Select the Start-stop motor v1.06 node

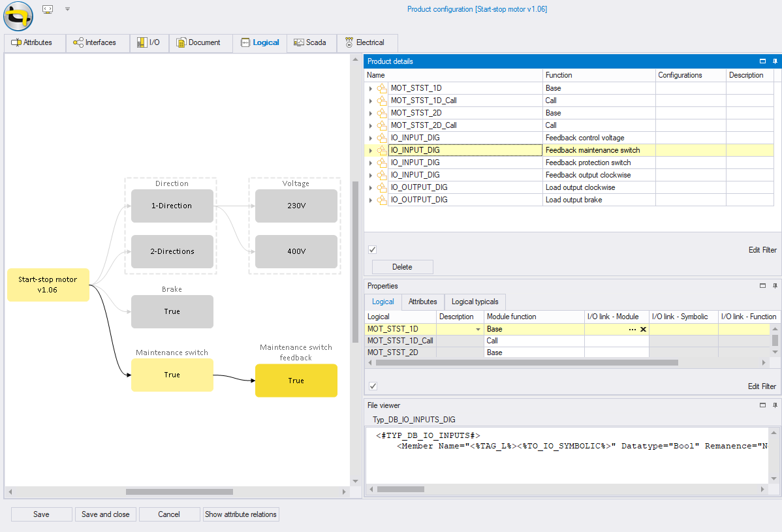[x=48, y=285]
